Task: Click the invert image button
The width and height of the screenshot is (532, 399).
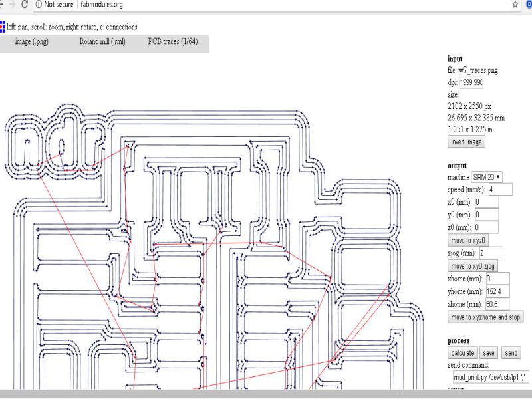Action: (x=467, y=142)
